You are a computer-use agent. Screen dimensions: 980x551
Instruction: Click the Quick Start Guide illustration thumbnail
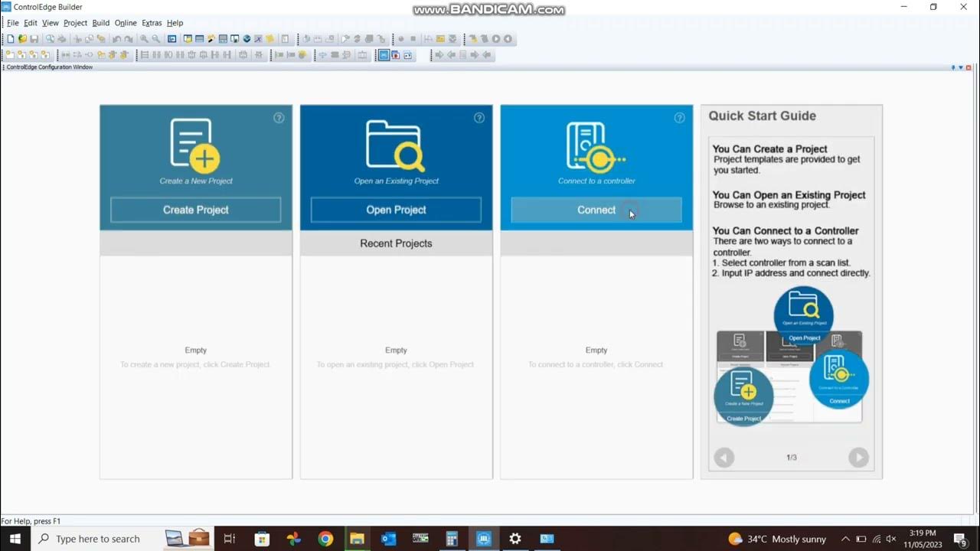click(x=791, y=356)
